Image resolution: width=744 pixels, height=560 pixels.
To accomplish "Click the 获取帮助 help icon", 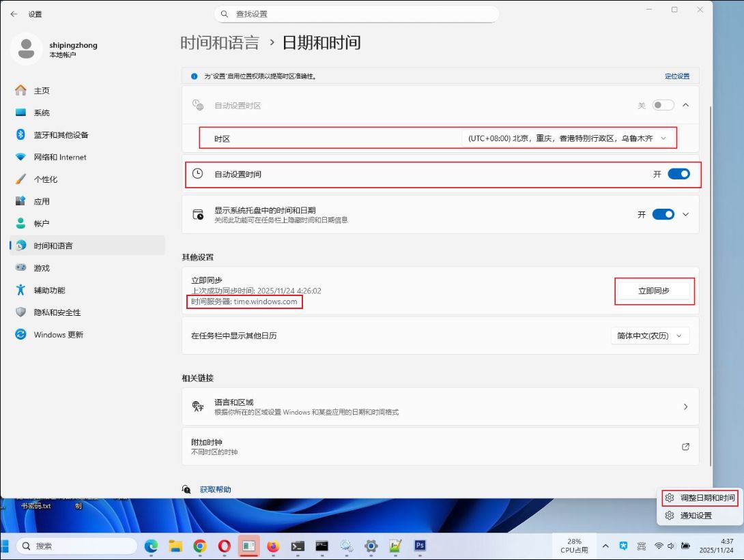I will coord(186,489).
